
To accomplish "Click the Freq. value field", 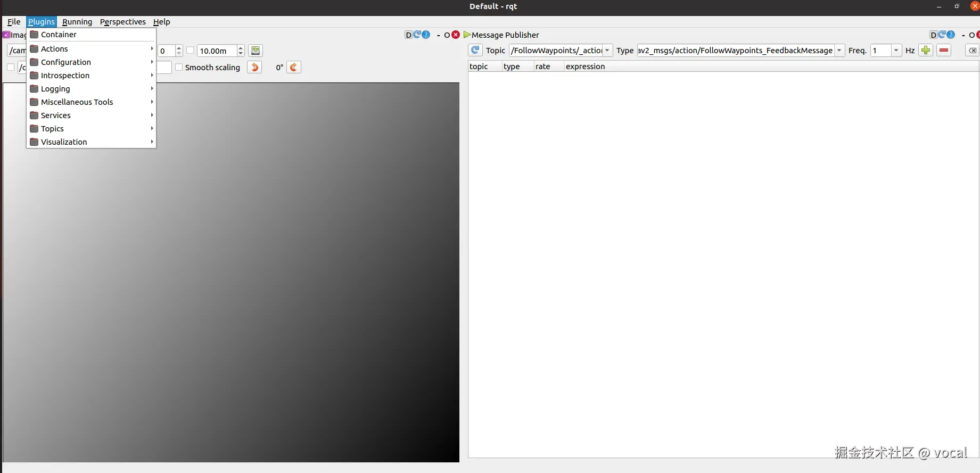I will click(x=881, y=50).
